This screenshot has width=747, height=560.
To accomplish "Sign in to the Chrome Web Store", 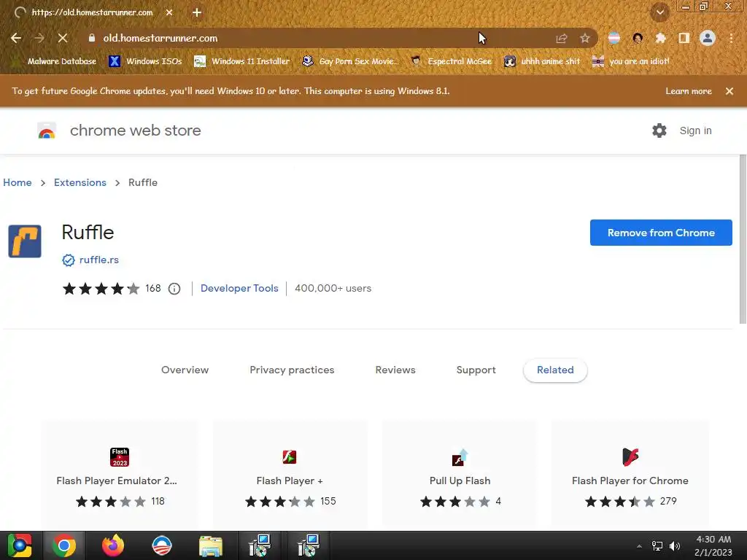I will point(695,131).
